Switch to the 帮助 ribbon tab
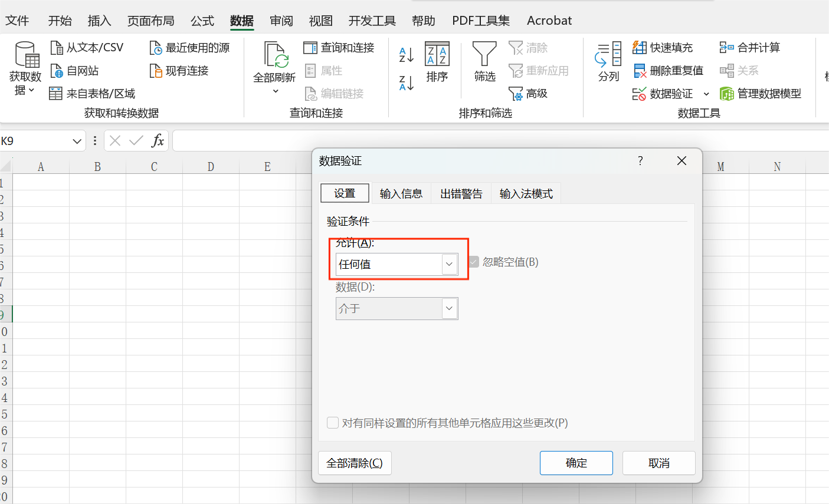Viewport: 829px width, 504px height. point(424,21)
